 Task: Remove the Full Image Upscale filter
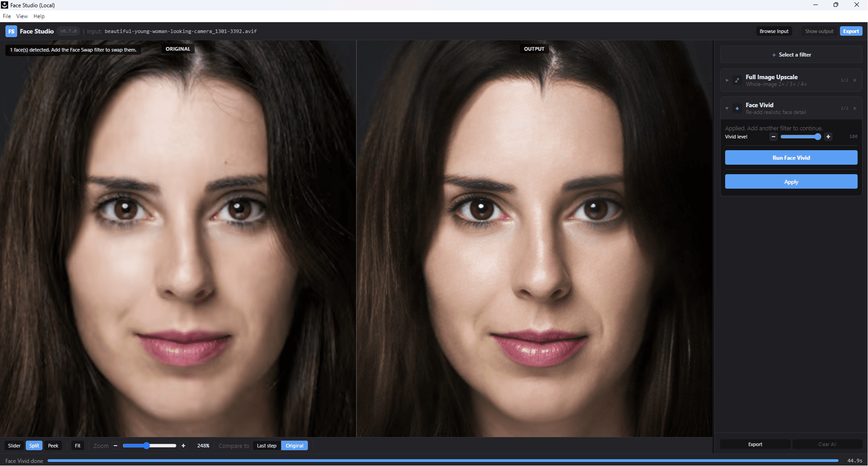854,80
